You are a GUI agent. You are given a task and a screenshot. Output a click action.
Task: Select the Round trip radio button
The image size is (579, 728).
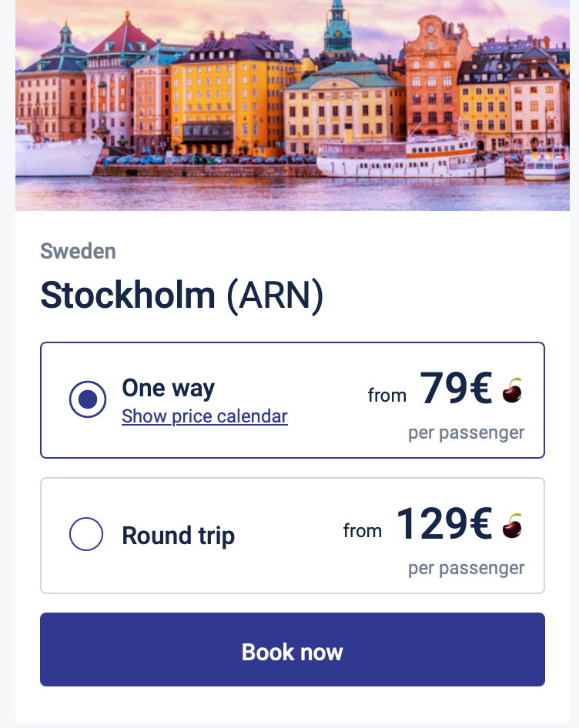click(87, 534)
